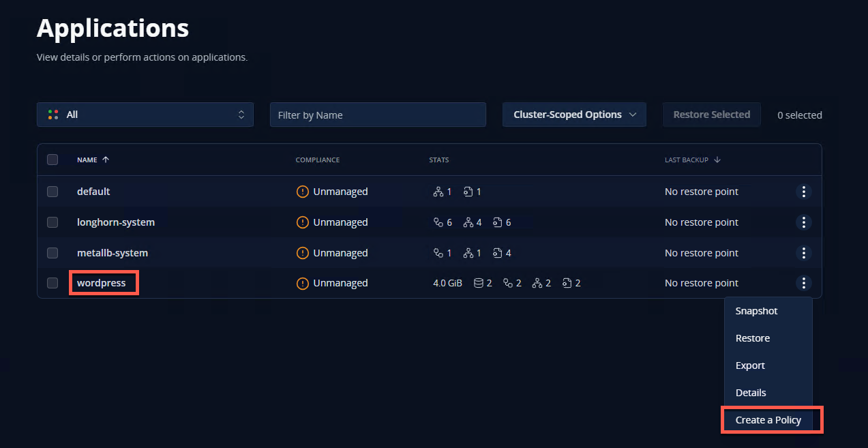Open the three-dot menu for longhorn-system

coord(804,222)
